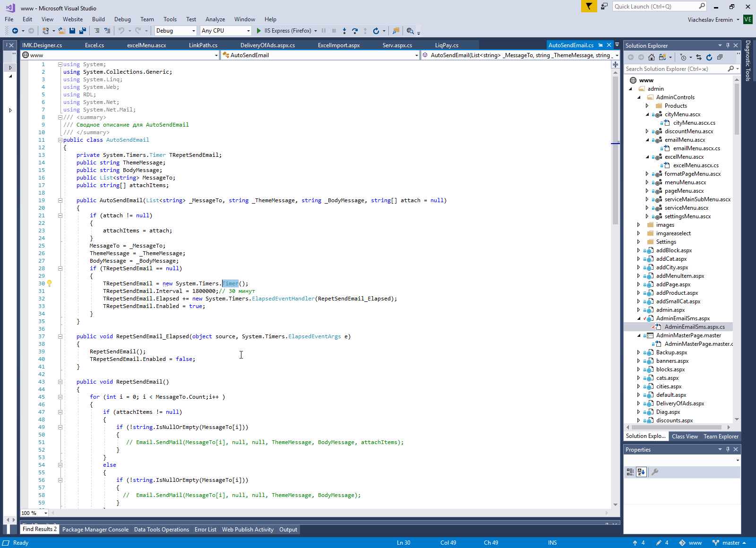Switch to the Team Explorer tab
This screenshot has height=548, width=756.
coord(721,437)
